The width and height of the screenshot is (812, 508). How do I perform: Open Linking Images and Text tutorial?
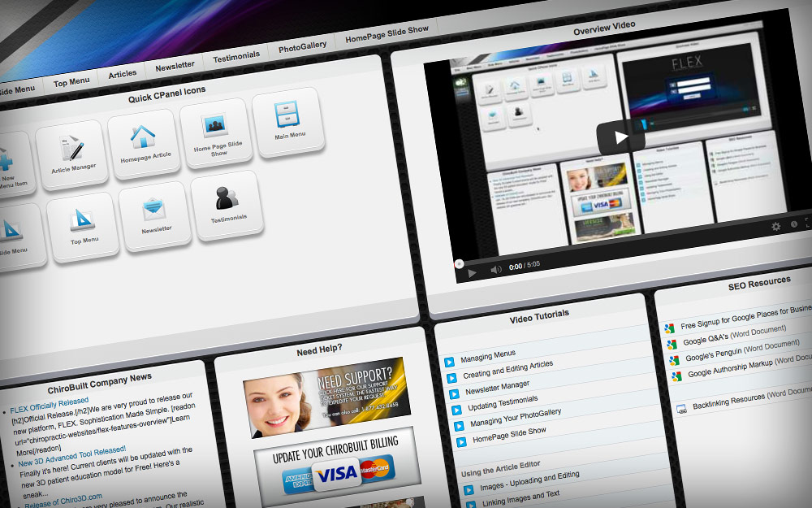click(x=521, y=498)
